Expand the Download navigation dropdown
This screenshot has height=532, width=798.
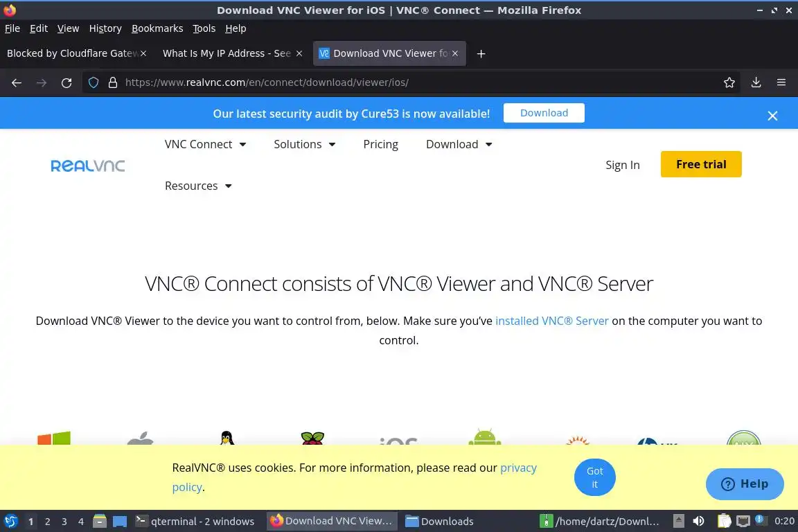459,145
